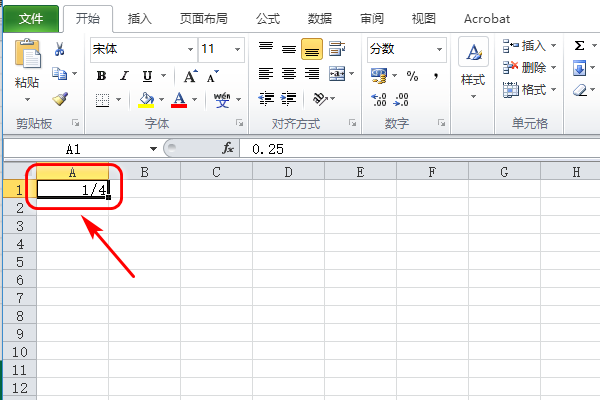Toggle wrap text
The image size is (600, 400).
coord(337,49)
